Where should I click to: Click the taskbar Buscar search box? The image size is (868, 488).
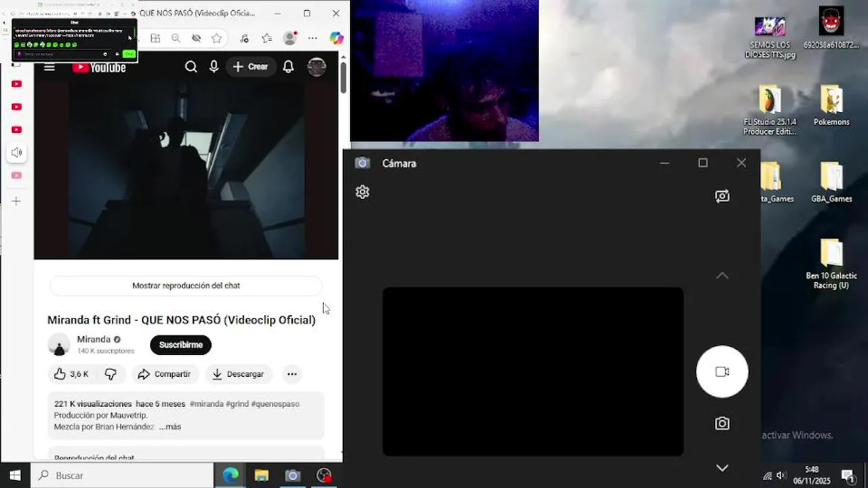click(x=122, y=476)
